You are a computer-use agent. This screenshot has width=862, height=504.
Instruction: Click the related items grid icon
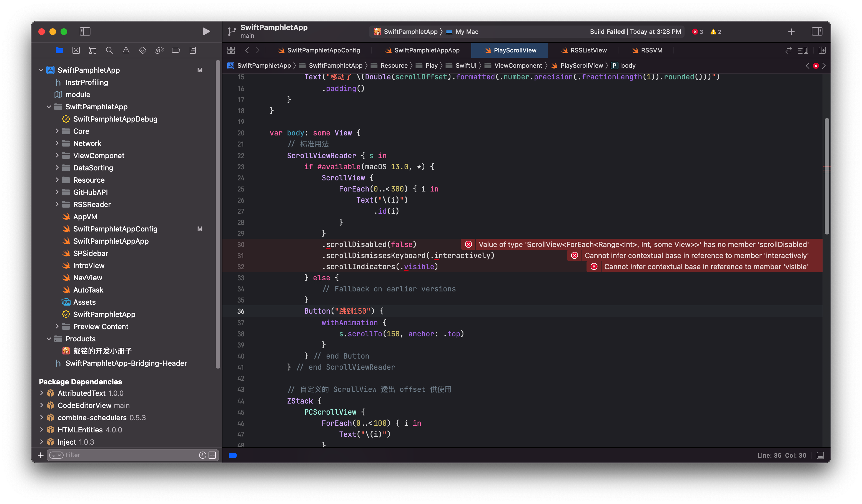point(231,50)
